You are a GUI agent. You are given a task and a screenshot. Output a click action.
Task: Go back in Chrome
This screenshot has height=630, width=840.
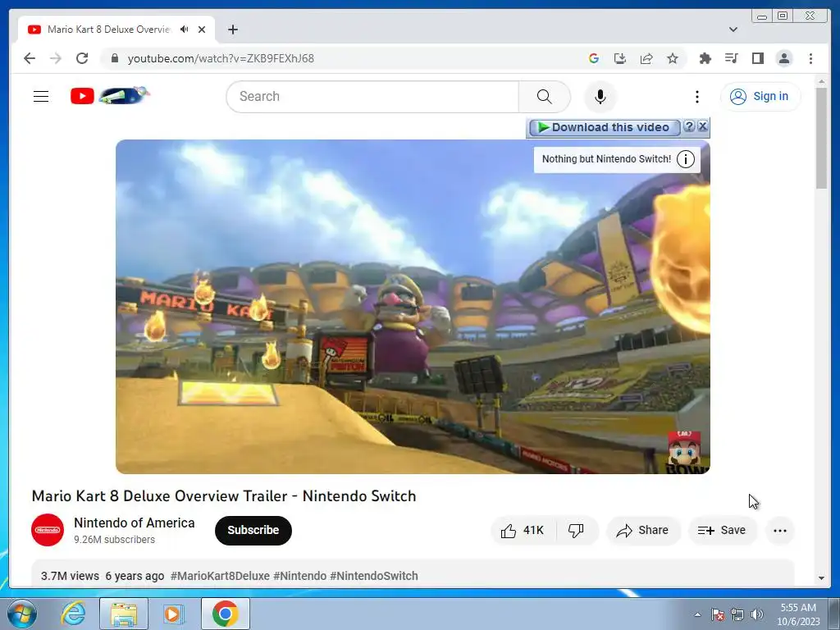(30, 58)
